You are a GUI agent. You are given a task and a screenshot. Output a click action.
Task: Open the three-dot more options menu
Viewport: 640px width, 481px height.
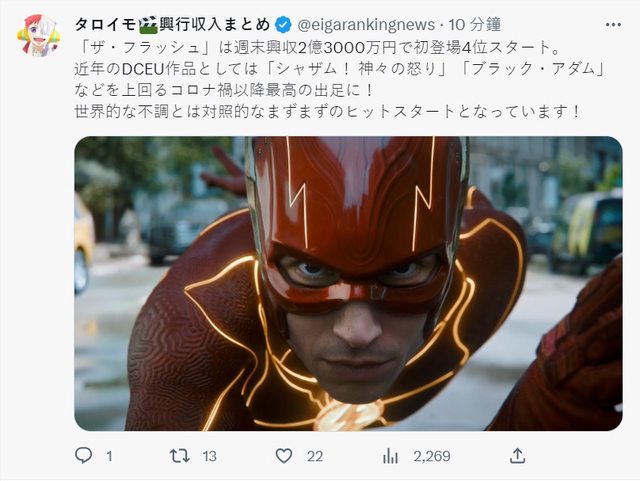[613, 25]
